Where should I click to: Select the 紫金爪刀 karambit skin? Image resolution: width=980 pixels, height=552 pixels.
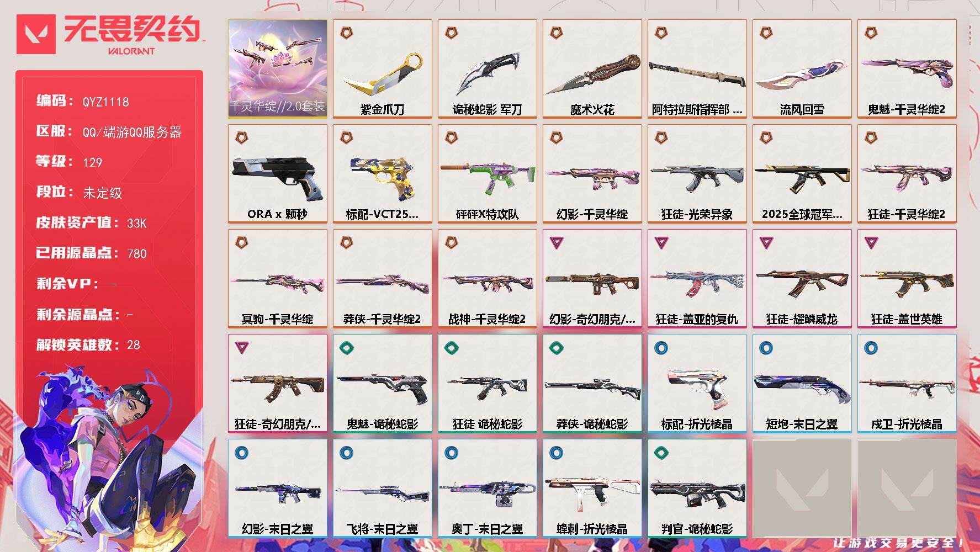pos(382,69)
